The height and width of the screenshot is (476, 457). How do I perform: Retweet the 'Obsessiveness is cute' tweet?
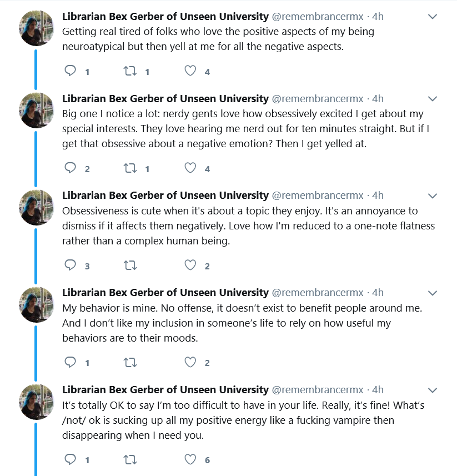(x=130, y=265)
